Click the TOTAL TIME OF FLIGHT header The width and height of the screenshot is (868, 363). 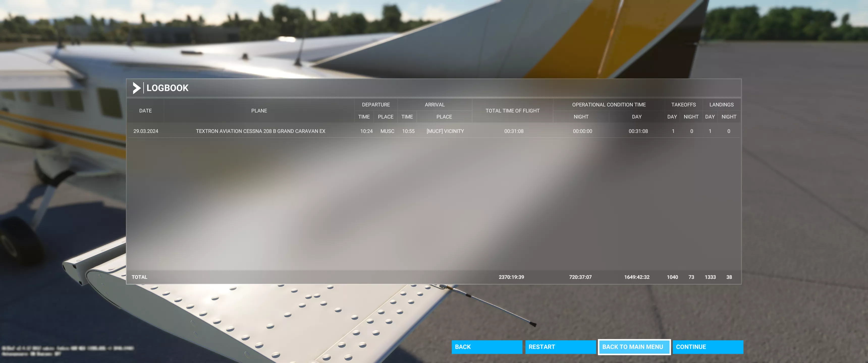(x=512, y=111)
